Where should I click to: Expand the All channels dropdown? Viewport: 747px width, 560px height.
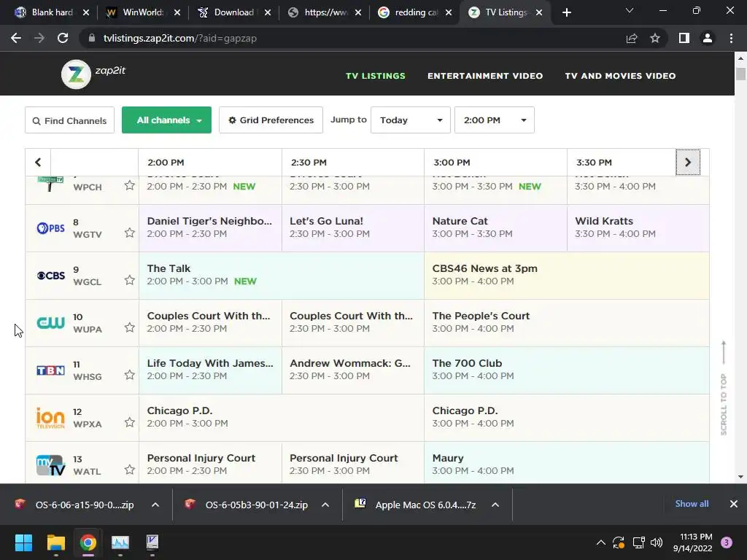[167, 120]
